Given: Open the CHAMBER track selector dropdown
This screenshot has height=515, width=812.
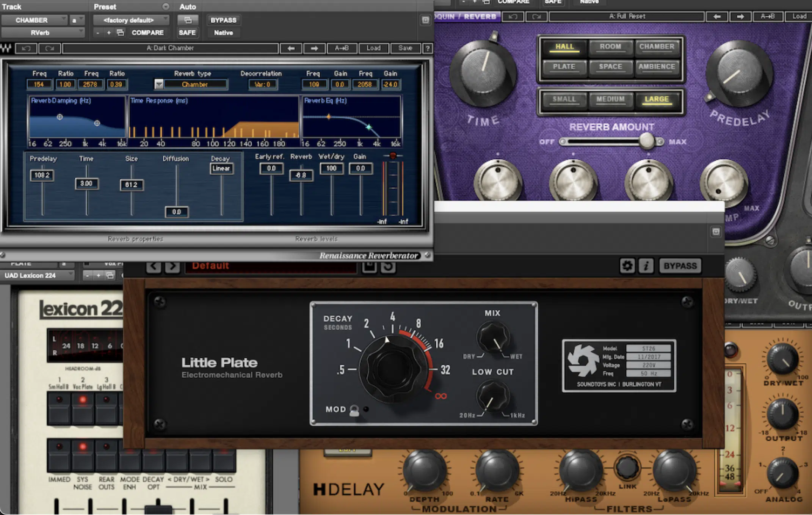Looking at the screenshot, I should click(x=34, y=20).
